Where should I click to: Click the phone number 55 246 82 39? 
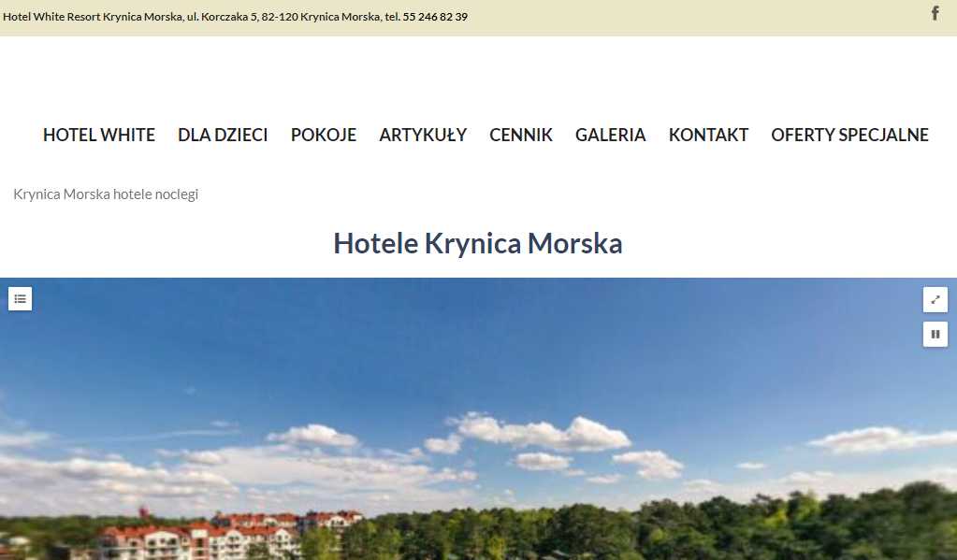(x=435, y=17)
